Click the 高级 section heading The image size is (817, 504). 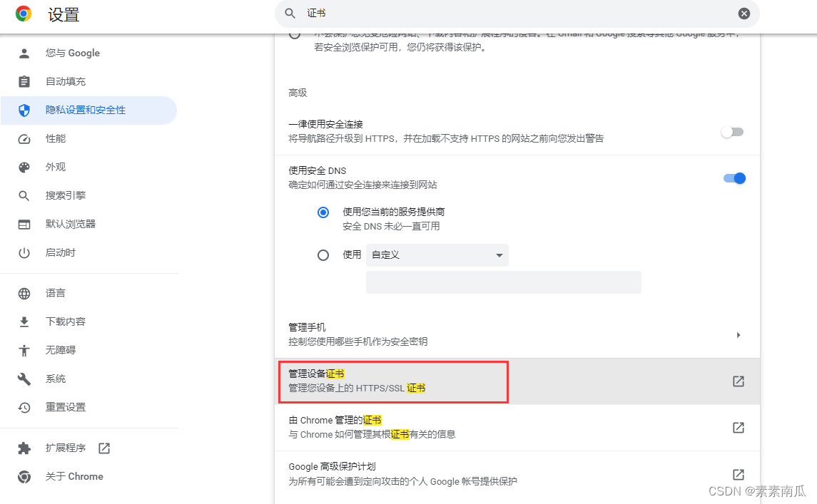298,93
